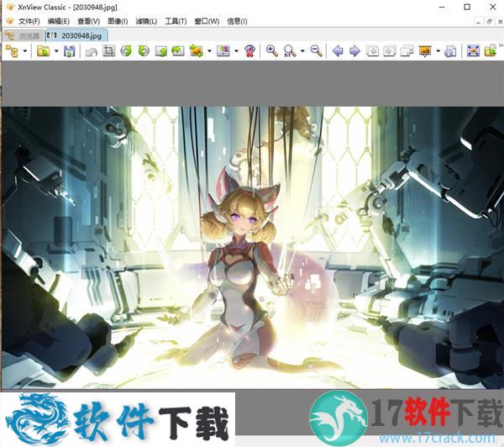Open the browser tree view icon
504x447 pixels.
[12, 51]
